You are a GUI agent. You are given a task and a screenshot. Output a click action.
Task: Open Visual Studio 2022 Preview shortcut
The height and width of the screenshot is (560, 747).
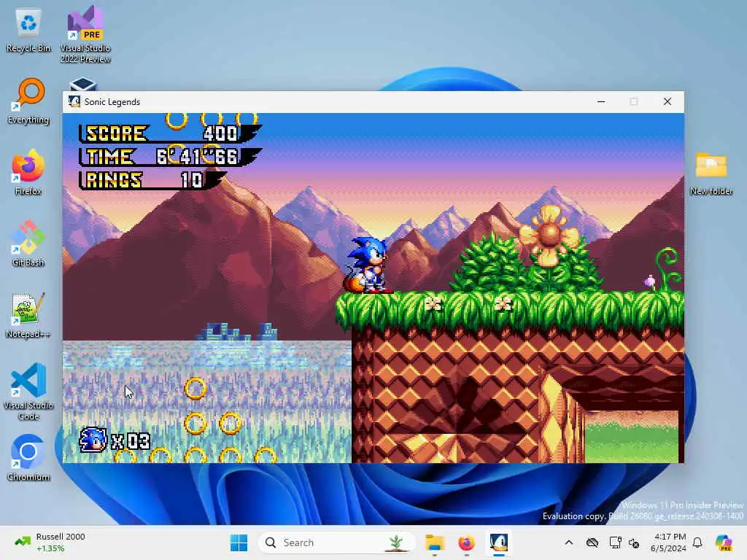[x=85, y=34]
